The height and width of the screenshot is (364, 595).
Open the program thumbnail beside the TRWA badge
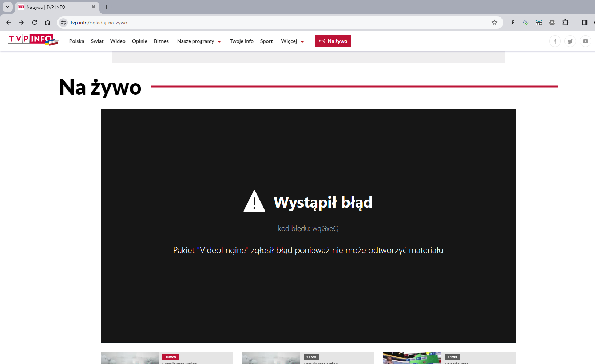click(x=130, y=358)
